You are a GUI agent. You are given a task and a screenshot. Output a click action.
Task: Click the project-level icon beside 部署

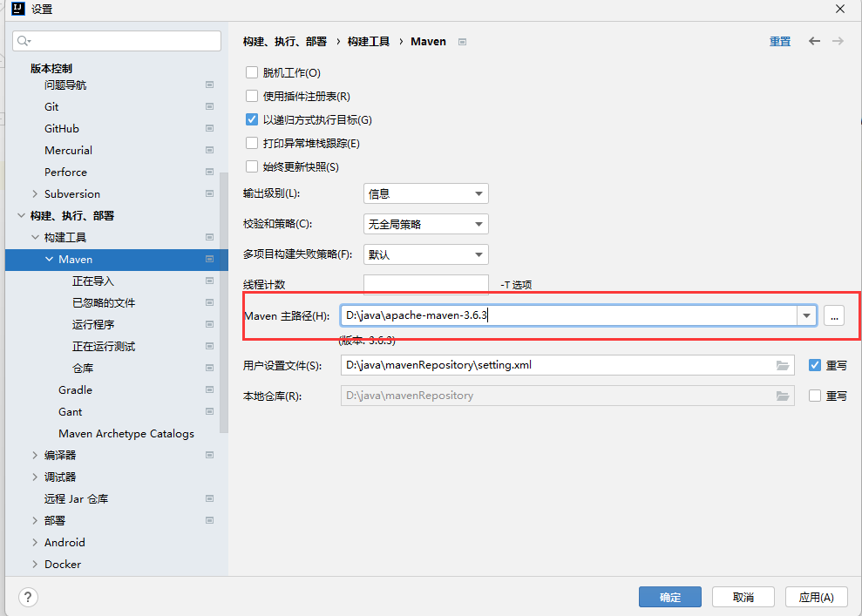click(x=209, y=520)
